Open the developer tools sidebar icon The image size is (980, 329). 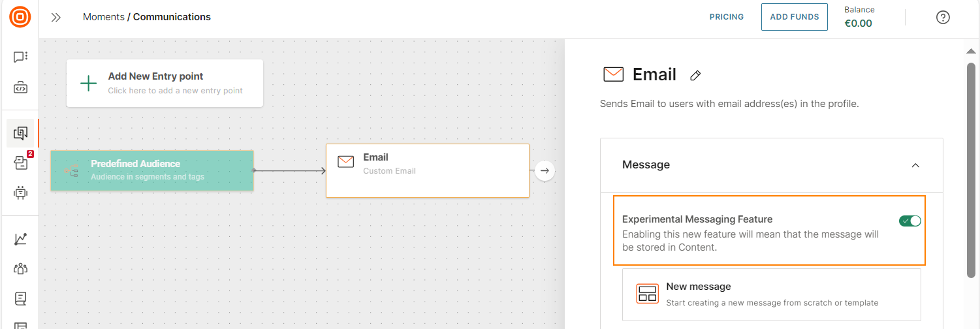point(20,87)
